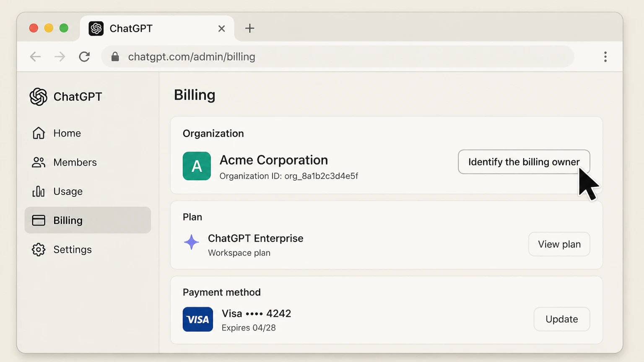Click the Organization section heading
Viewport: 644px width, 362px height.
click(213, 134)
